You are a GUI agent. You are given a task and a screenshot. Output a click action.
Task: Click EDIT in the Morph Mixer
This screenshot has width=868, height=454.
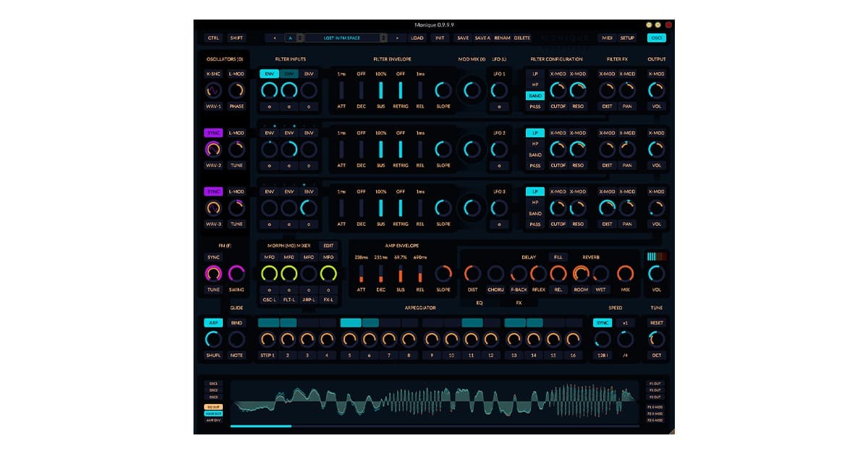328,246
